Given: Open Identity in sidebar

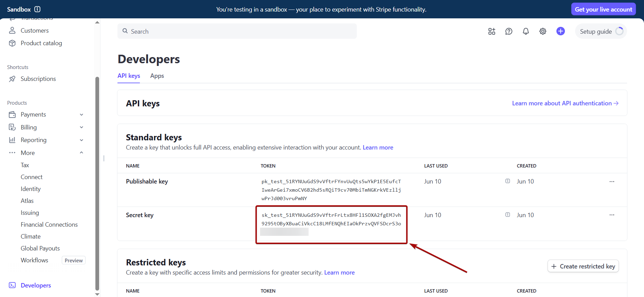Looking at the screenshot, I should [31, 189].
